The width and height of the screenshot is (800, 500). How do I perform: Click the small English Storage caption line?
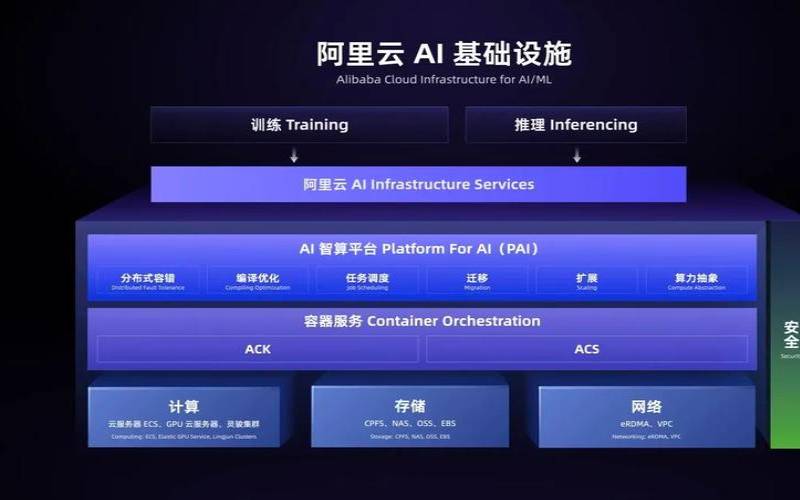point(410,437)
